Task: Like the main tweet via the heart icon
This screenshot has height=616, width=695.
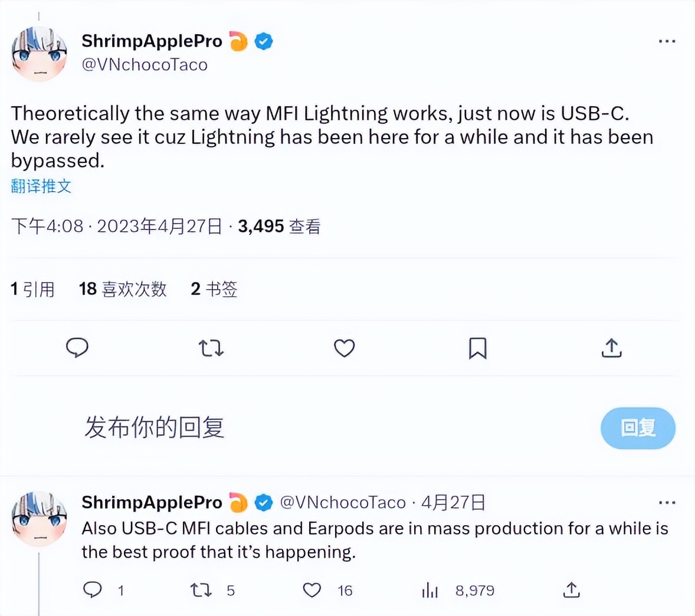Action: pyautogui.click(x=345, y=348)
